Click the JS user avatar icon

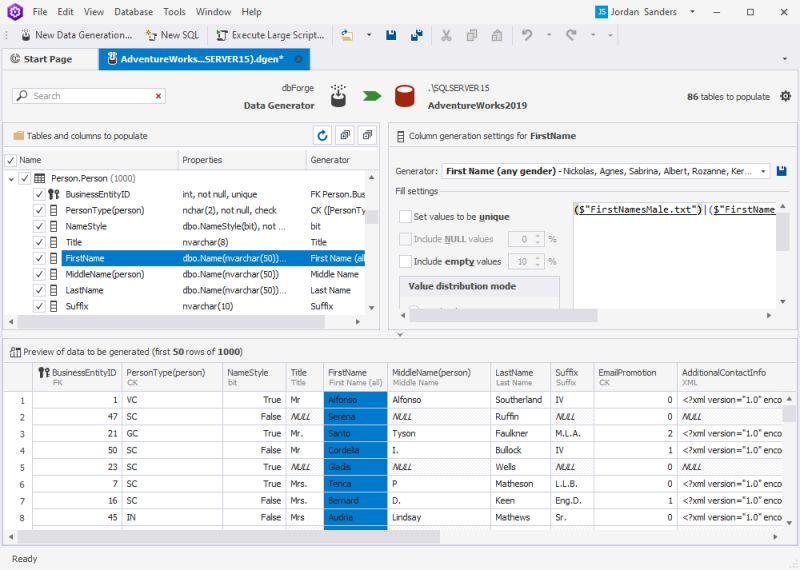pos(602,12)
